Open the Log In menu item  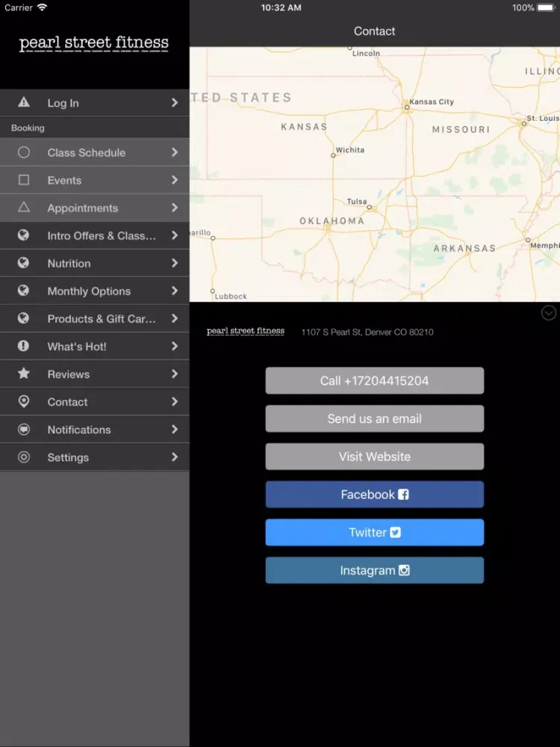pyautogui.click(x=95, y=102)
